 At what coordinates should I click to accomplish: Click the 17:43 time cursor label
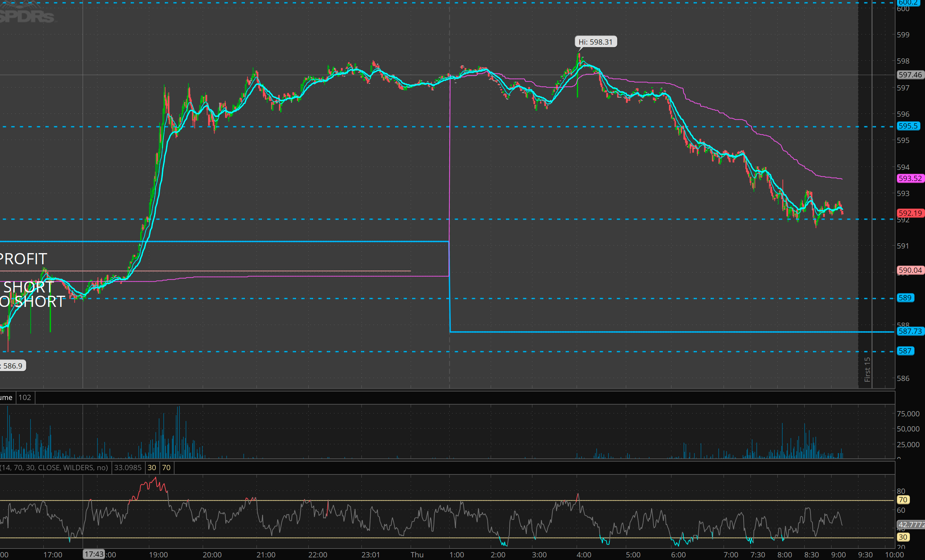point(93,554)
